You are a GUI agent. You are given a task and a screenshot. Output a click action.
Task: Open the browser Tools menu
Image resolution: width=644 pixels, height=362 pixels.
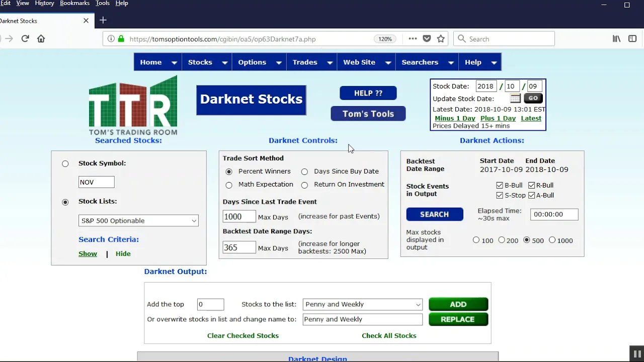click(x=103, y=4)
